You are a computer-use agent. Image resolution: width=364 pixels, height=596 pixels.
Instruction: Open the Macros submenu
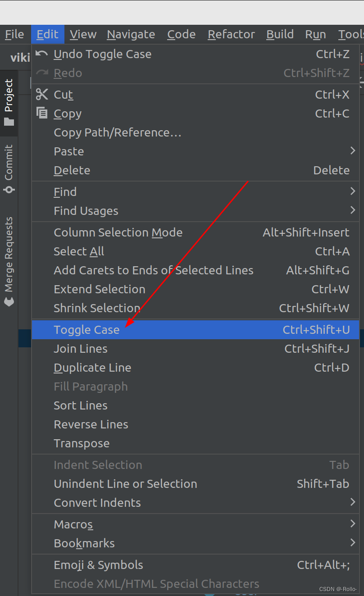point(353,523)
